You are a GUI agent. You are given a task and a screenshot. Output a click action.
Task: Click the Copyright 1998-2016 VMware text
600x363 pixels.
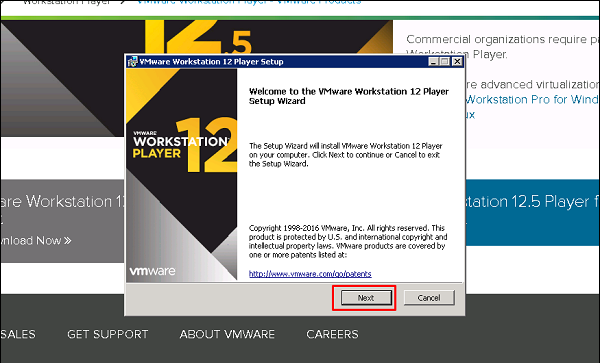[x=347, y=241]
